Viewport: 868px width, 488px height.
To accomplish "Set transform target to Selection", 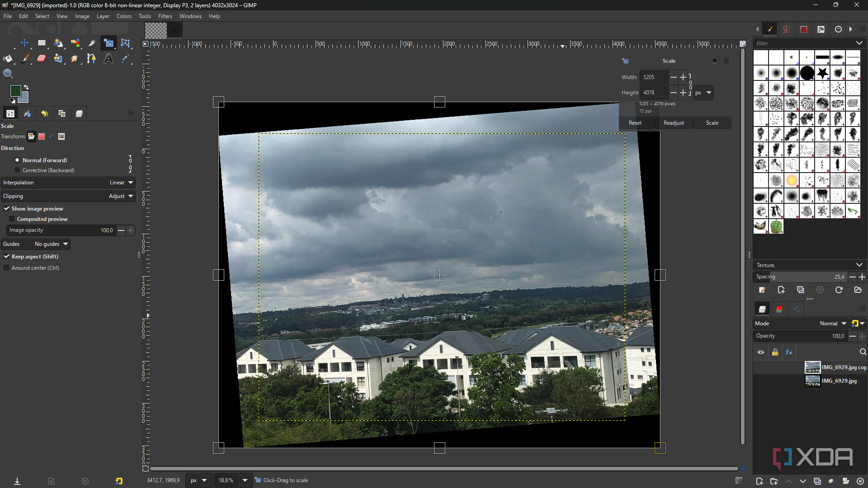I will click(x=42, y=136).
